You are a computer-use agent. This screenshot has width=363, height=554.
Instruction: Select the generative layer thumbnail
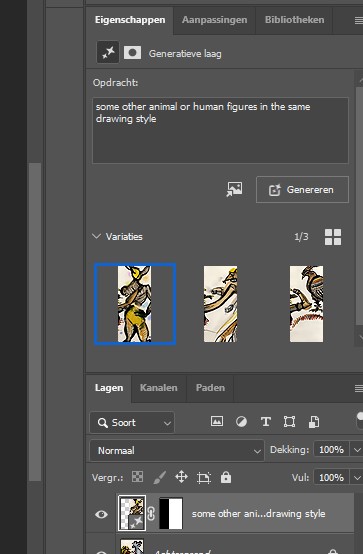[131, 513]
